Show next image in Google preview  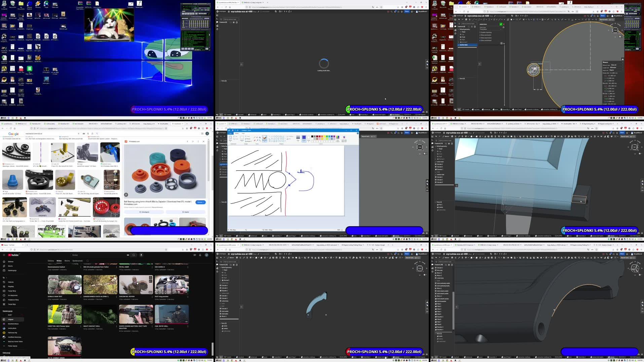coord(193,141)
